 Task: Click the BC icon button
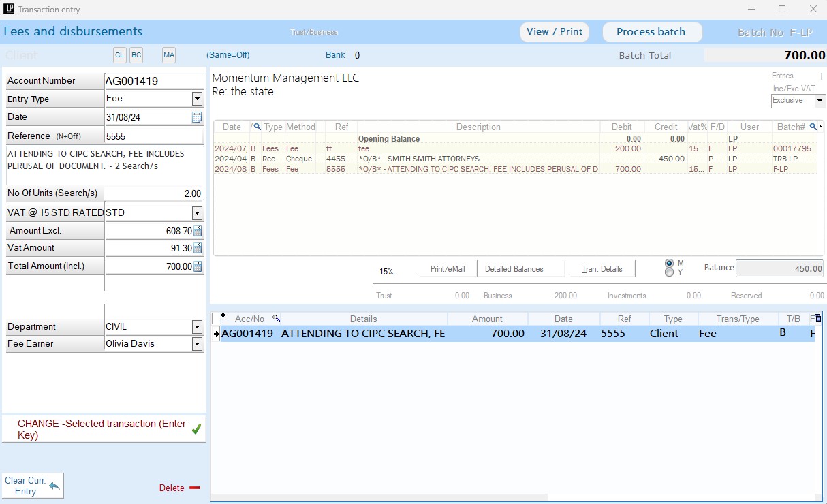pos(136,55)
